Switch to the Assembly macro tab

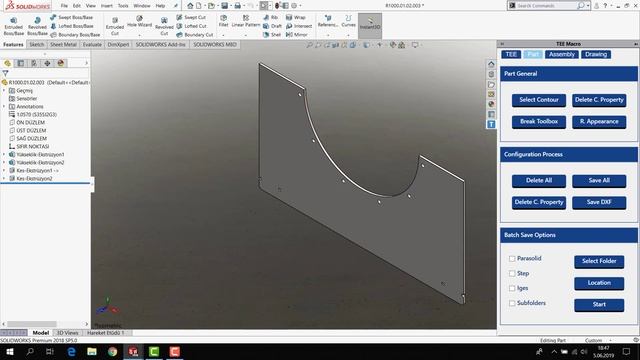(x=562, y=54)
